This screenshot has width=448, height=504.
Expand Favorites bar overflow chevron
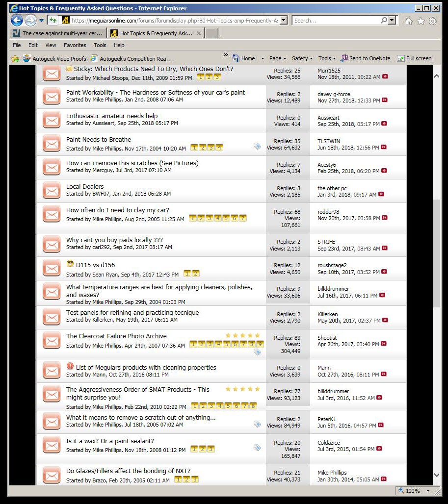tap(226, 55)
